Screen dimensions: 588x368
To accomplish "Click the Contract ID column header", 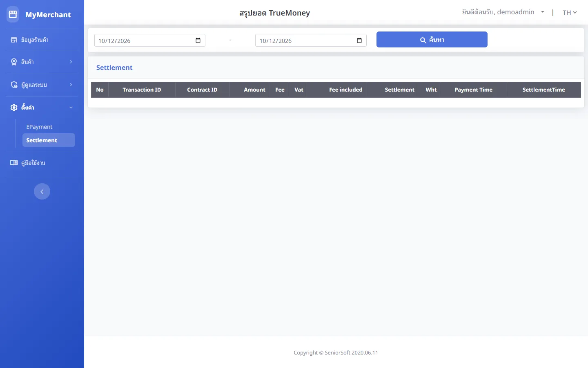I will pos(202,90).
